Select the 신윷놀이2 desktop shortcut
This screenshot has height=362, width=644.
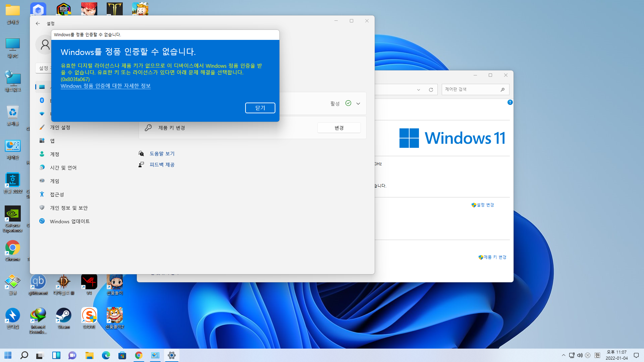(x=115, y=318)
